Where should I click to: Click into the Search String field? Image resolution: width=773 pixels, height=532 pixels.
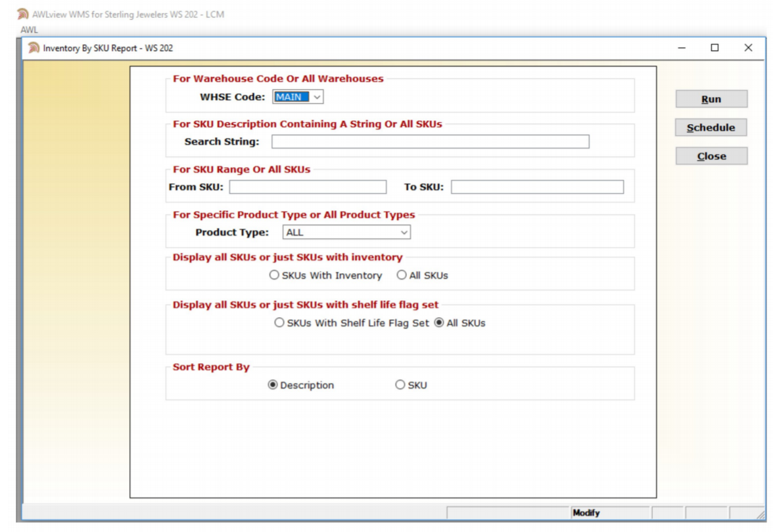tap(430, 142)
